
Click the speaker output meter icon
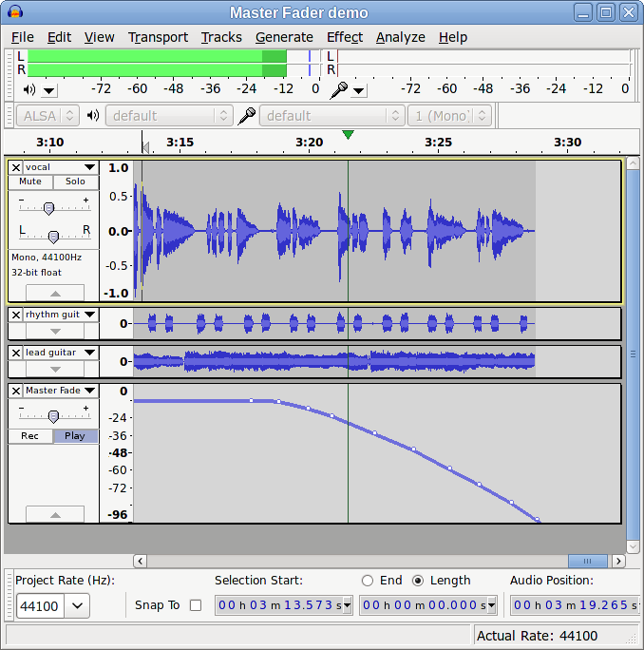28,89
